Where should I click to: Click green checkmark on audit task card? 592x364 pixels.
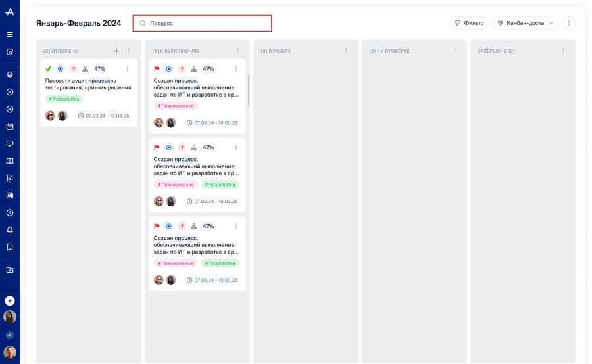coord(48,68)
